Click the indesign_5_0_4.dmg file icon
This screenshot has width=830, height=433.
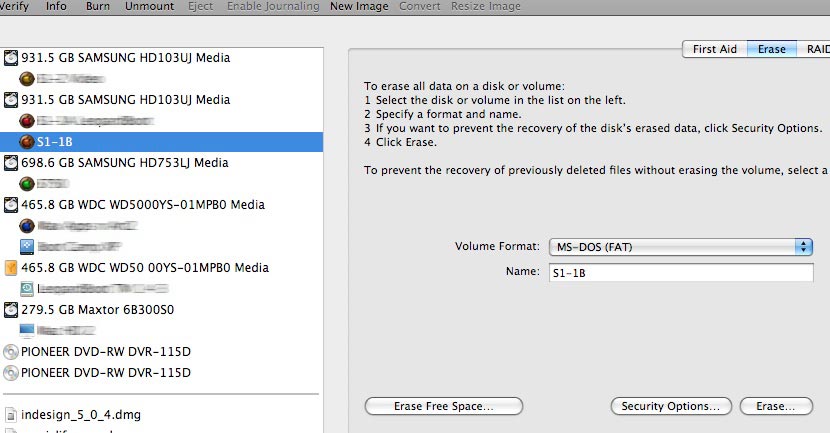11,415
